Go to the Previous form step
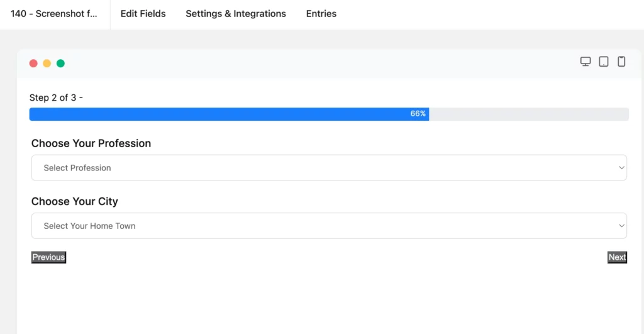Image resolution: width=644 pixels, height=334 pixels. pos(48,257)
